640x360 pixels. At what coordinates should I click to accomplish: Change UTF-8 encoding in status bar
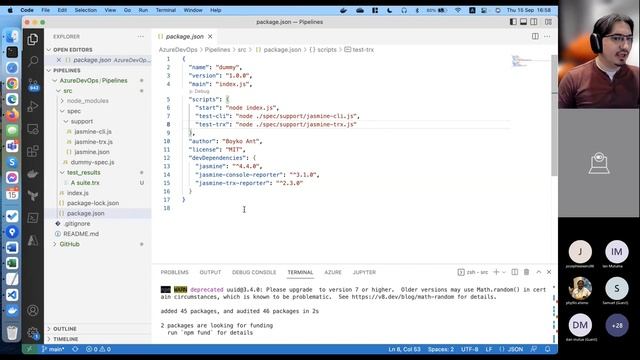pos(469,349)
